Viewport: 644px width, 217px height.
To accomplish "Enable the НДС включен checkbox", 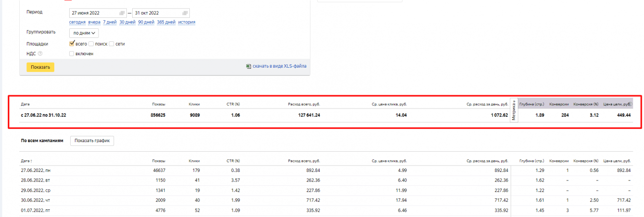I will pyautogui.click(x=72, y=54).
